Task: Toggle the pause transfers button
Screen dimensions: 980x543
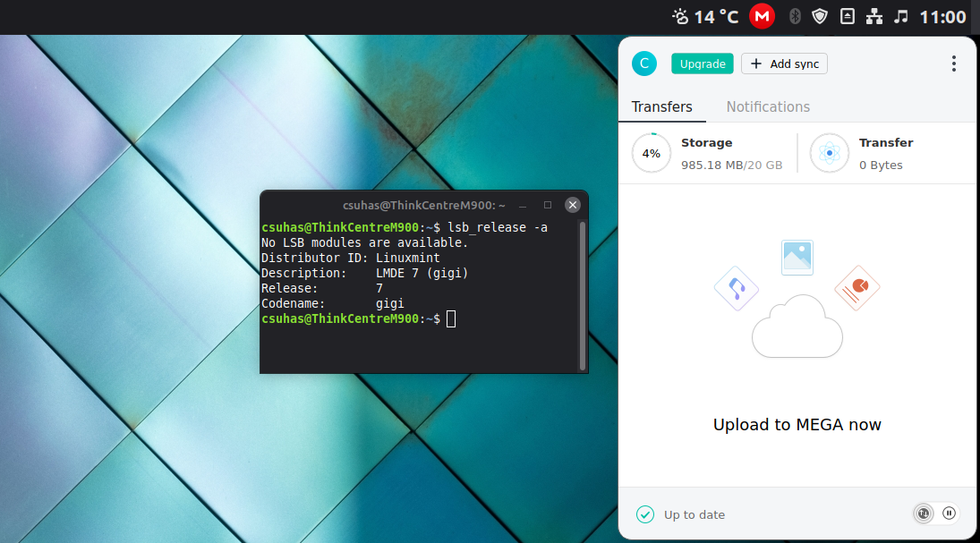Action: pyautogui.click(x=950, y=513)
